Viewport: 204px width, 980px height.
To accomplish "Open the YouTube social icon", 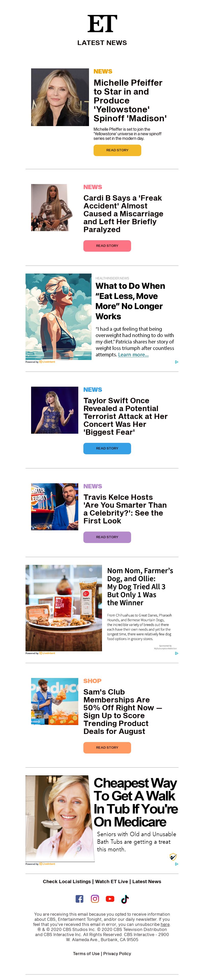I will coord(110,899).
